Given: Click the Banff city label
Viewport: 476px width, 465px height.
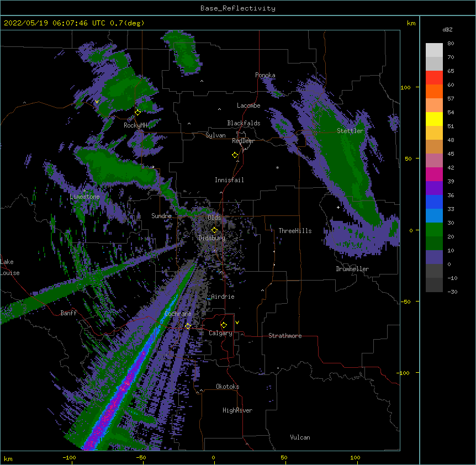Looking at the screenshot, I should click(68, 313).
